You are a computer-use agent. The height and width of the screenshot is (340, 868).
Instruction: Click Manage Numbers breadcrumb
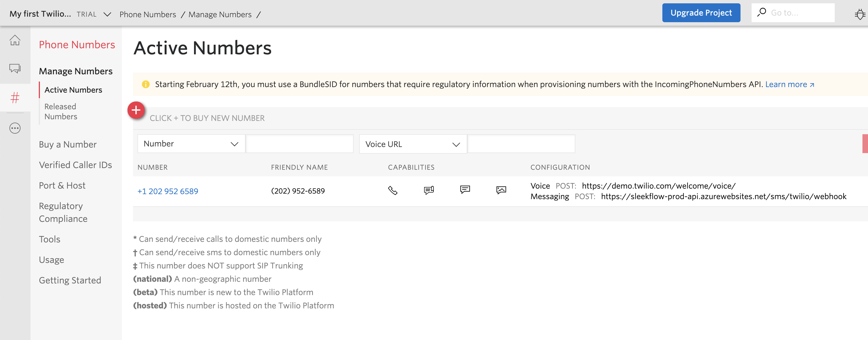click(220, 14)
